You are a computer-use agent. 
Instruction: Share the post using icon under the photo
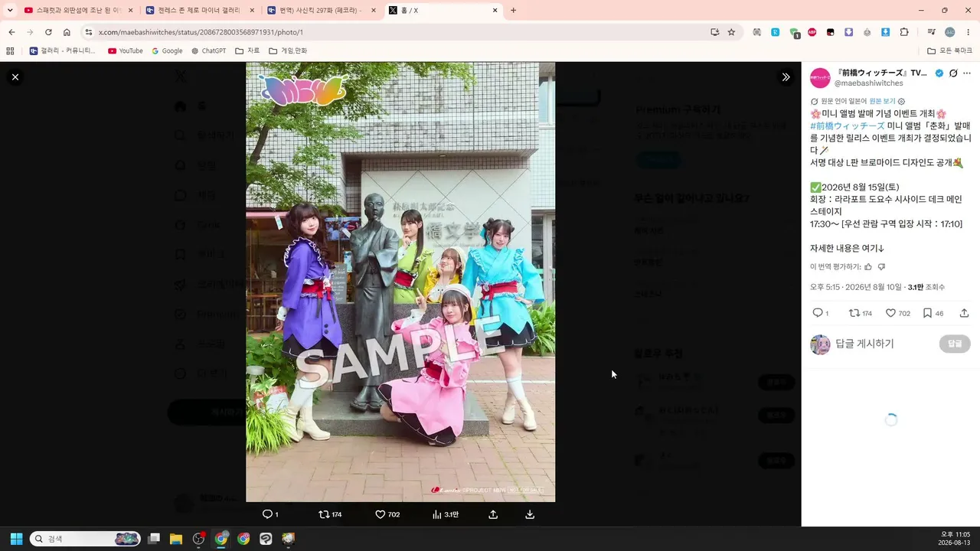click(493, 514)
